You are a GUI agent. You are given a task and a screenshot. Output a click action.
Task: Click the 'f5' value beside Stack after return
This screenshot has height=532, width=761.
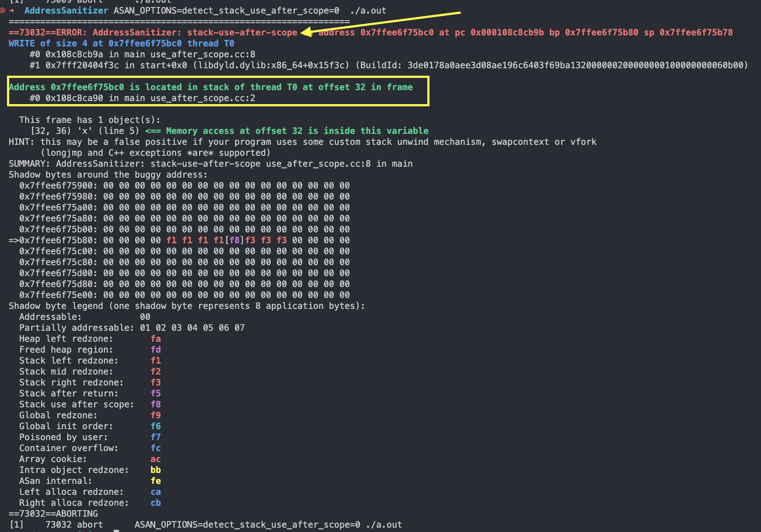(156, 393)
